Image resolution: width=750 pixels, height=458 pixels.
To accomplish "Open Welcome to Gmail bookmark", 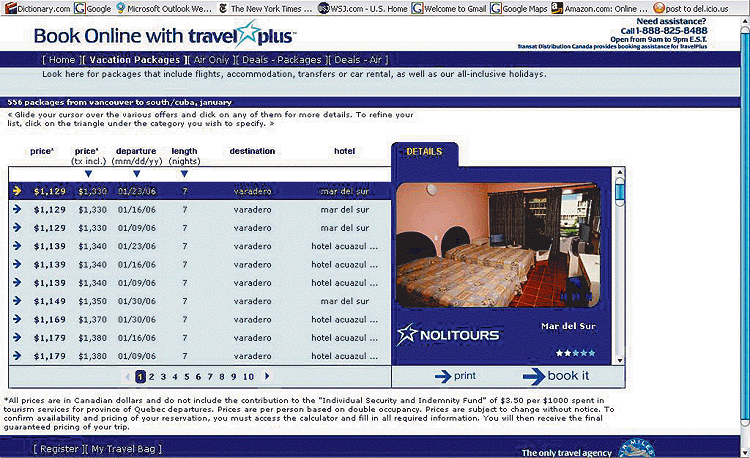I will [449, 8].
